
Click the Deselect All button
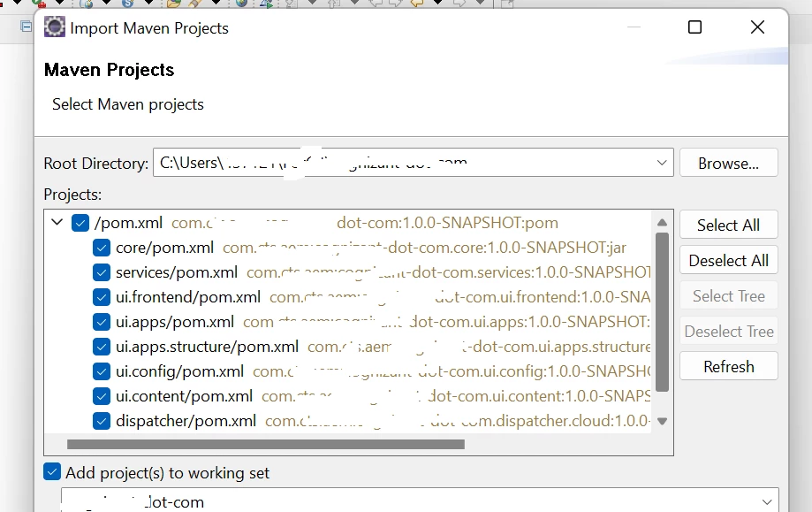(729, 260)
